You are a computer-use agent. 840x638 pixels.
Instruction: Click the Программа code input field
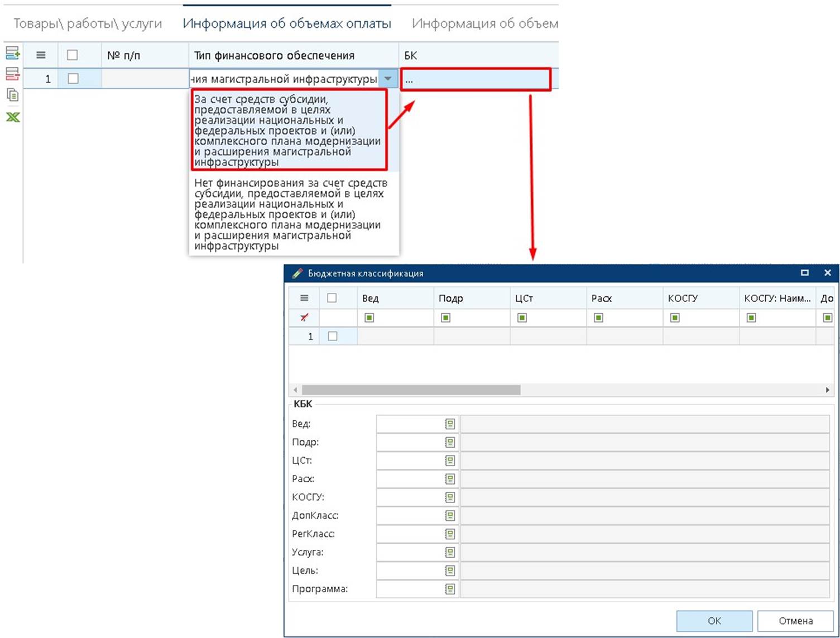coord(411,589)
